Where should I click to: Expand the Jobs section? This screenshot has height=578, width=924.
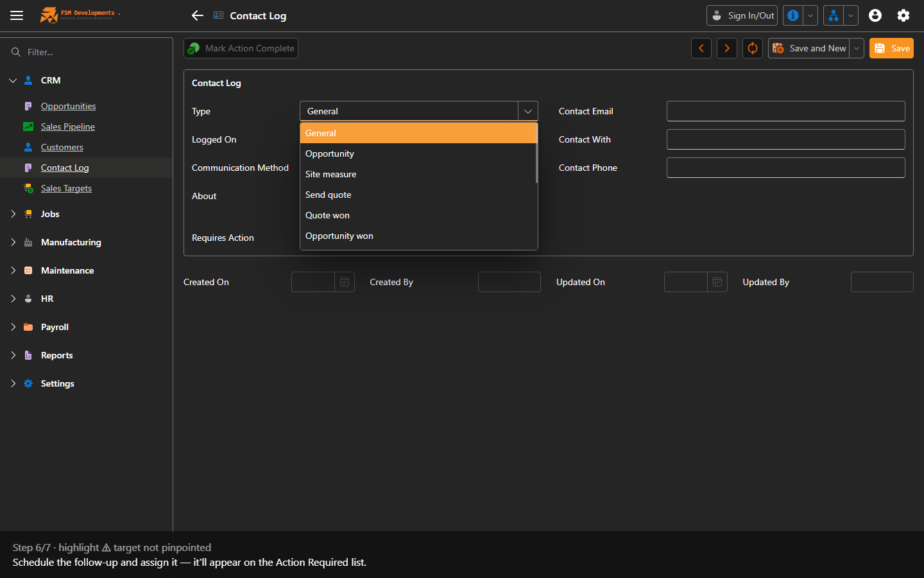tap(13, 214)
